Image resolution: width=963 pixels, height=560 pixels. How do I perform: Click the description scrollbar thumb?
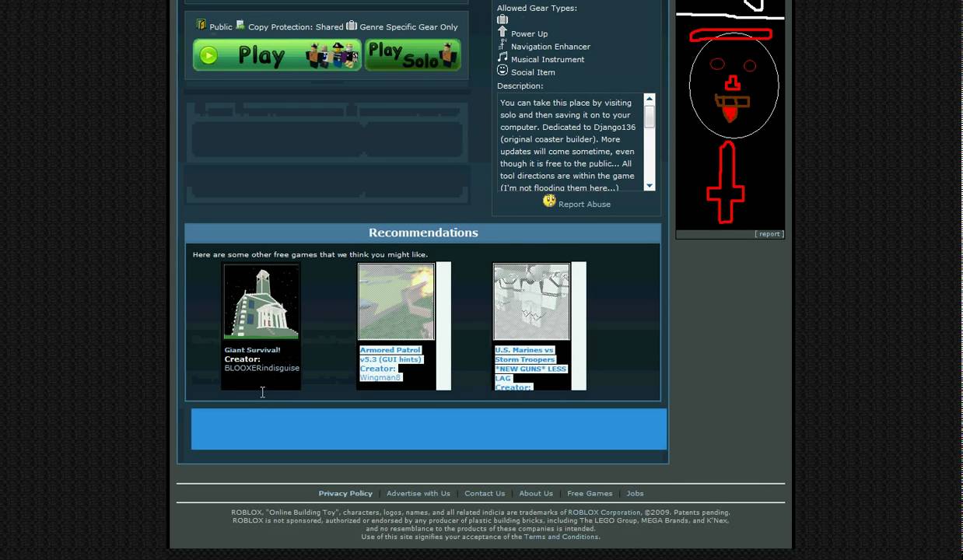pyautogui.click(x=650, y=117)
